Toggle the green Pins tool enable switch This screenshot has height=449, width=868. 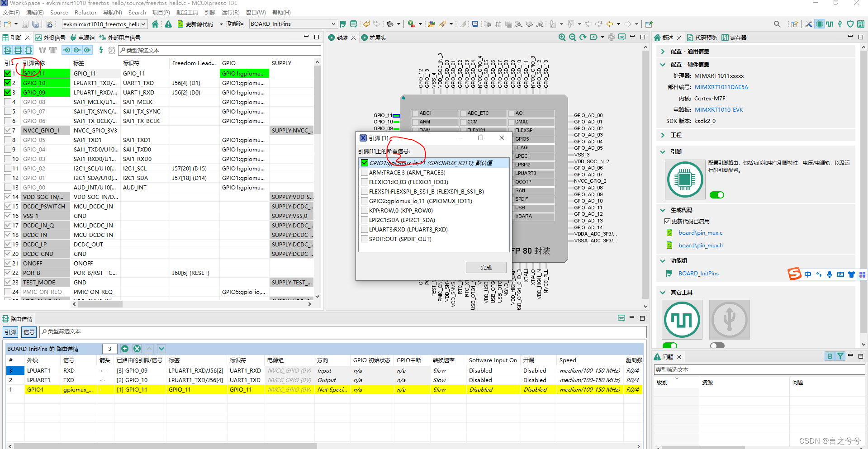[717, 195]
